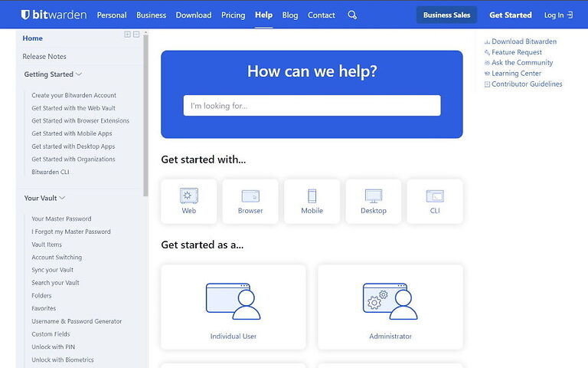Go to the Download page
Screen dimensions: 588x368
pyautogui.click(x=194, y=15)
